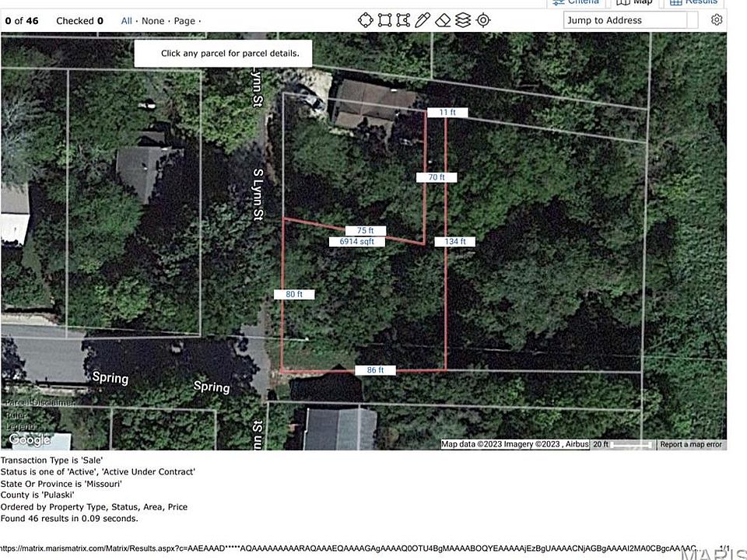Click 'Found 46 results' status text

69,518
